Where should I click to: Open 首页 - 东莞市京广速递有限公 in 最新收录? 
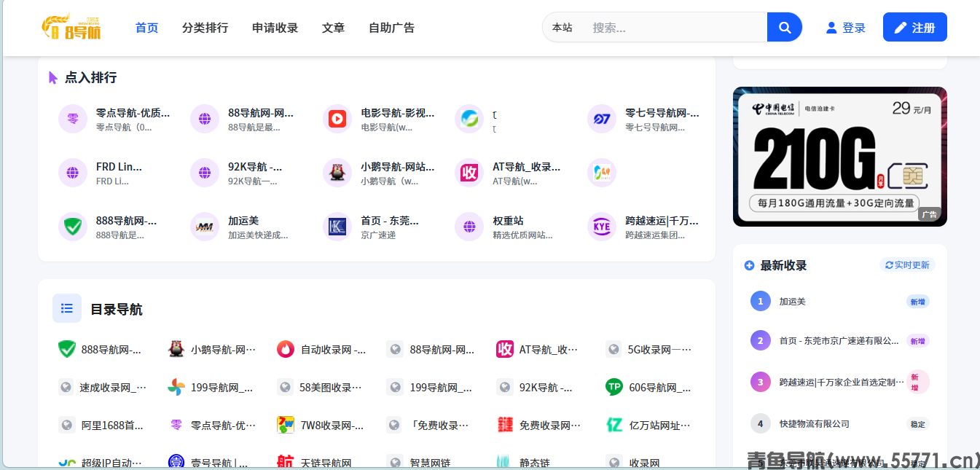tap(839, 341)
